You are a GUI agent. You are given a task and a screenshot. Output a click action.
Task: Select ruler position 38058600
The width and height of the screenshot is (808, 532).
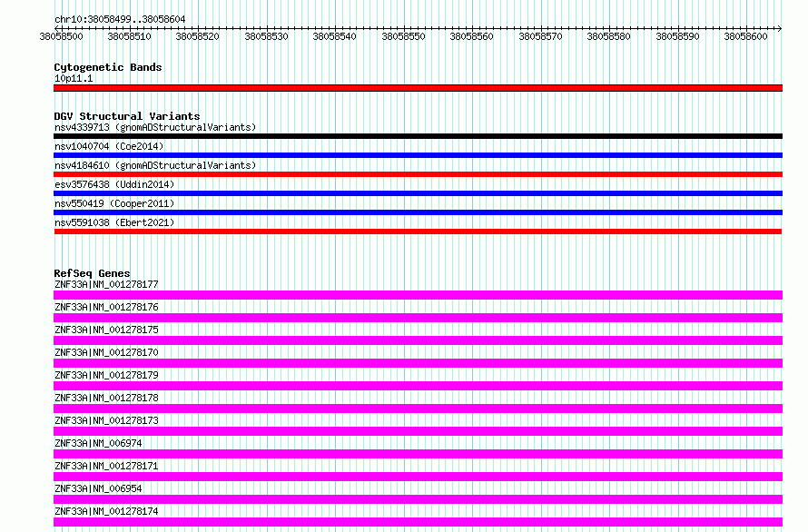[745, 36]
